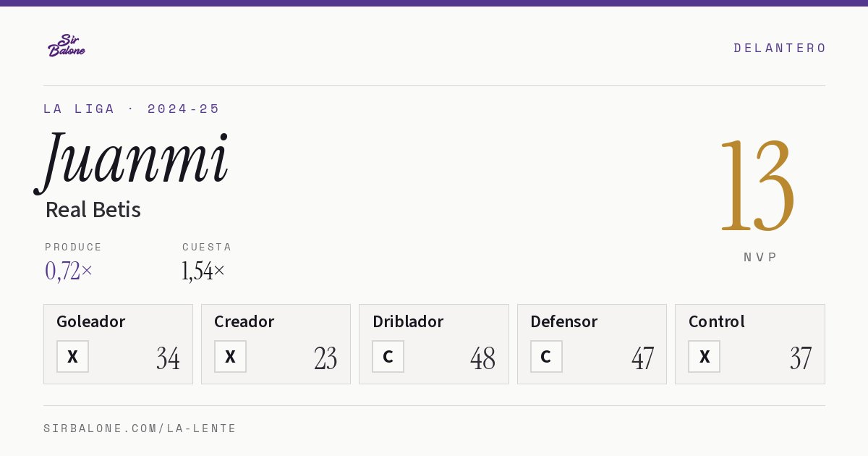This screenshot has height=456, width=868.
Task: Click the Sir Balone logo
Action: pyautogui.click(x=67, y=46)
